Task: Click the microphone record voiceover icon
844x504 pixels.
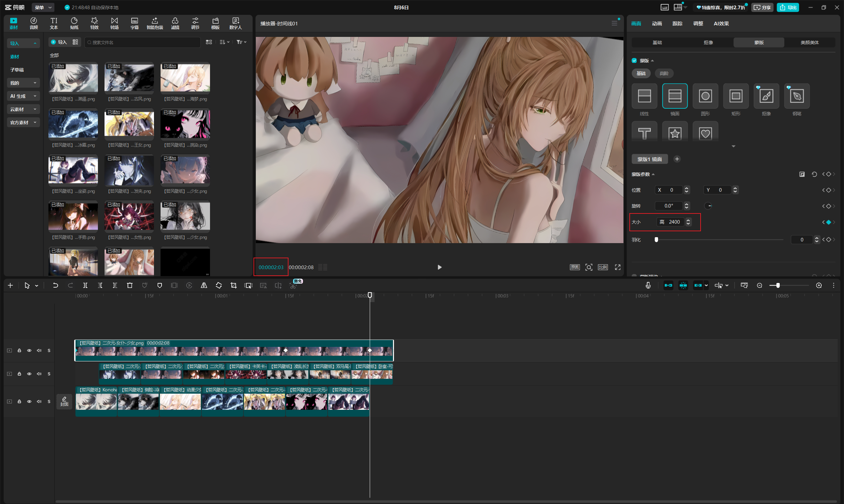Action: click(648, 286)
